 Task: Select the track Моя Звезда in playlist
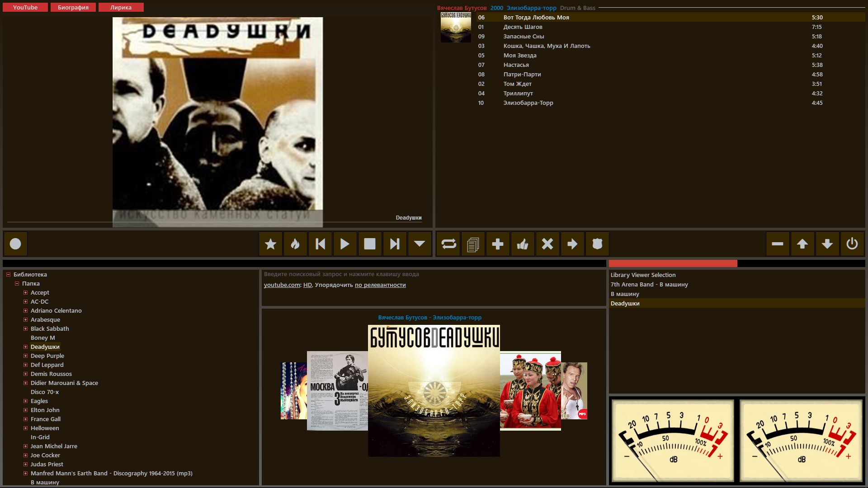[520, 56]
